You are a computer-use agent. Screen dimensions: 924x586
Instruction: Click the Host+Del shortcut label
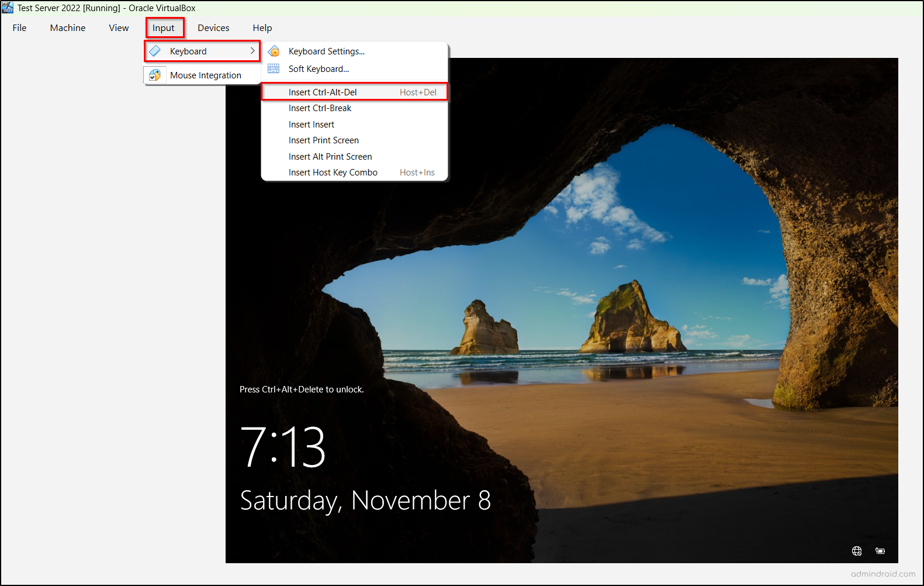click(418, 92)
